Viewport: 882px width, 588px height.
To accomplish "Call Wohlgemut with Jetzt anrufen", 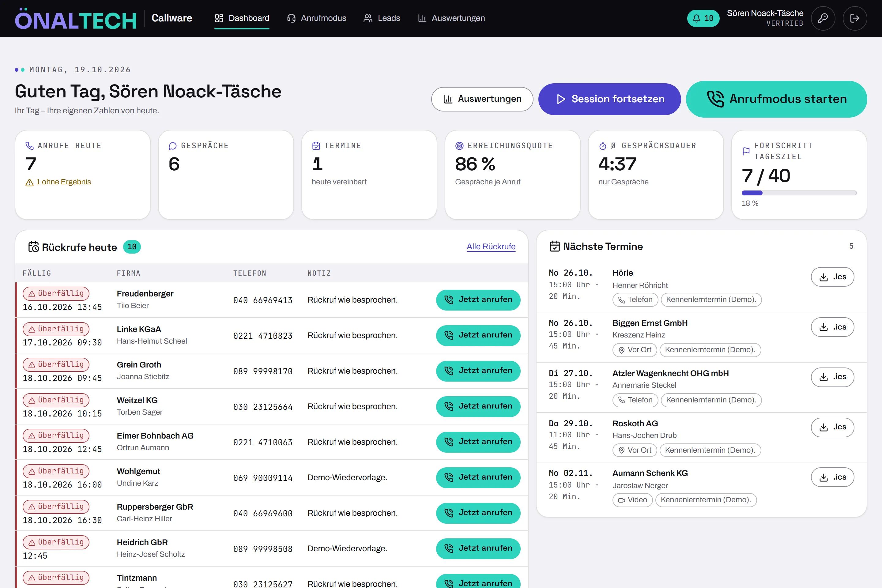I will click(478, 477).
